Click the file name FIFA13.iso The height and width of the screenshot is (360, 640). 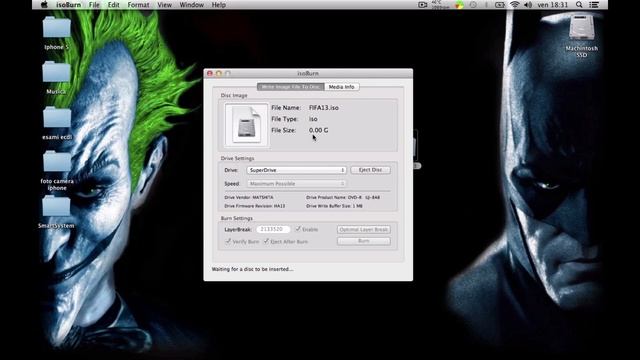click(324, 108)
